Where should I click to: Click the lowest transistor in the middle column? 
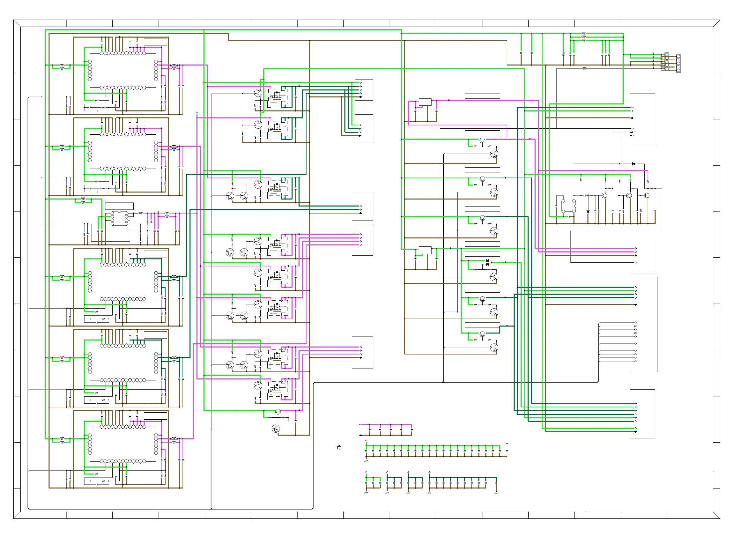(x=276, y=429)
